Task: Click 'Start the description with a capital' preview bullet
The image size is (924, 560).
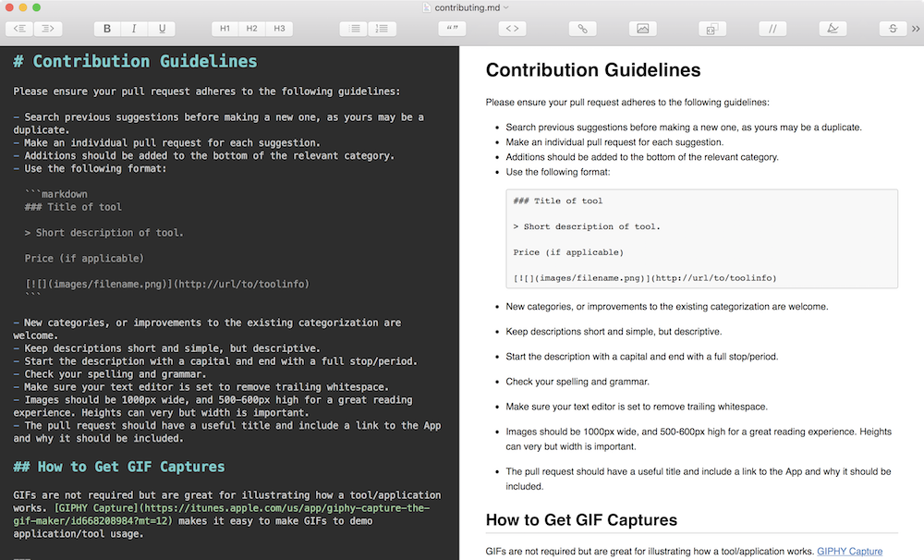Action: point(642,357)
